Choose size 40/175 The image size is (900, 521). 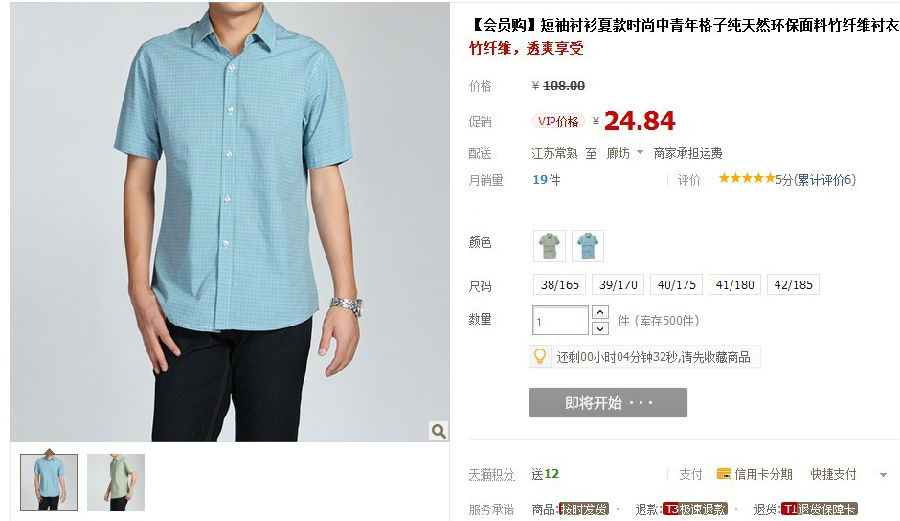[x=676, y=285]
